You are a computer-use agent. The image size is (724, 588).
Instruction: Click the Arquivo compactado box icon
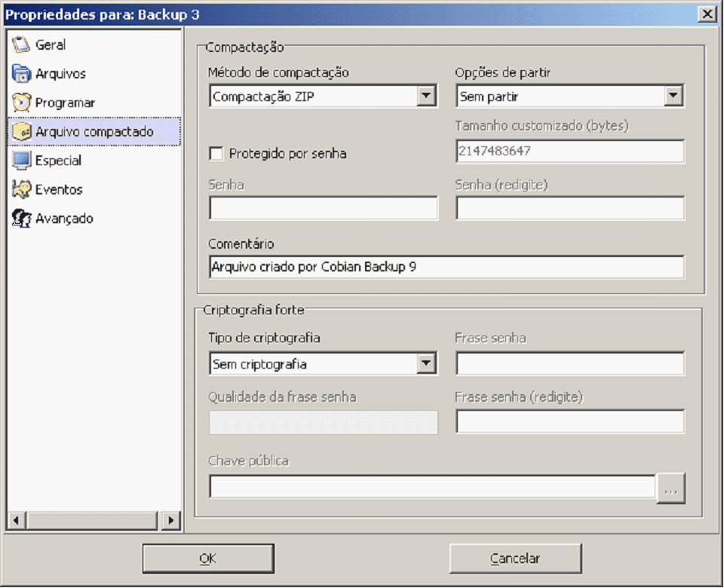coord(21,132)
